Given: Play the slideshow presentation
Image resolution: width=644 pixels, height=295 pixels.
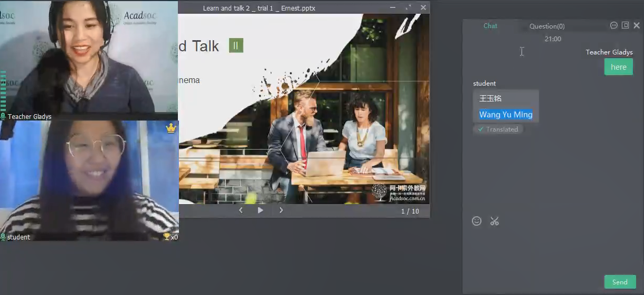Looking at the screenshot, I should pyautogui.click(x=260, y=210).
